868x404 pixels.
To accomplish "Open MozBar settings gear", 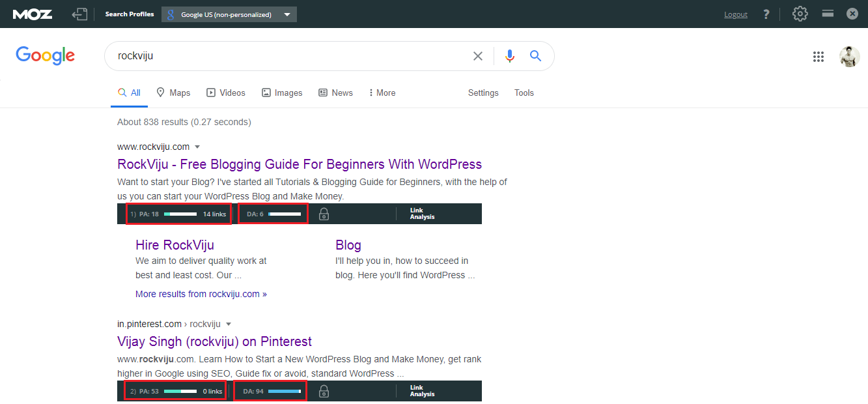I will pyautogui.click(x=800, y=14).
